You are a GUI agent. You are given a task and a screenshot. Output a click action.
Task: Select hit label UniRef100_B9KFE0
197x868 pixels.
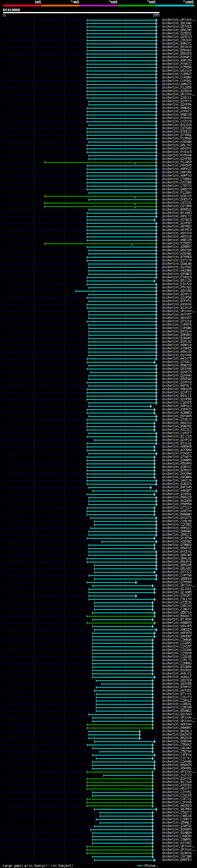click(x=177, y=860)
